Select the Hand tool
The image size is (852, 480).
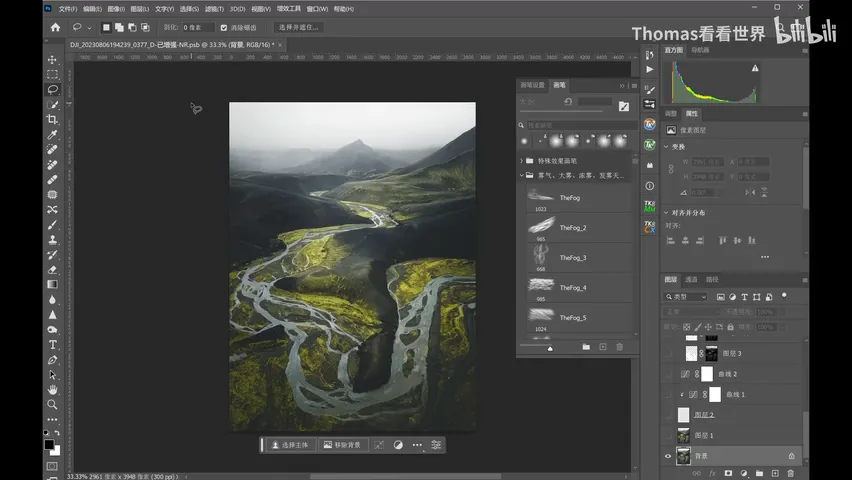(52, 389)
